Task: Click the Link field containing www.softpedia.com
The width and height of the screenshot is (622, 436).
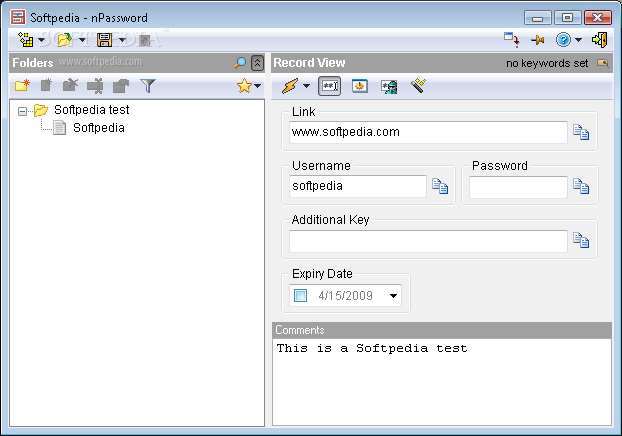Action: (428, 133)
